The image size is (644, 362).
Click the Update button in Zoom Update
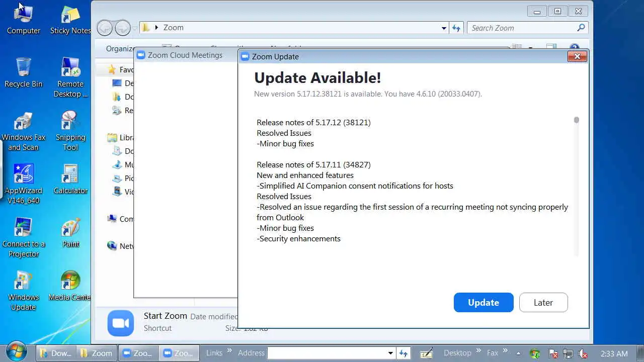click(x=484, y=302)
